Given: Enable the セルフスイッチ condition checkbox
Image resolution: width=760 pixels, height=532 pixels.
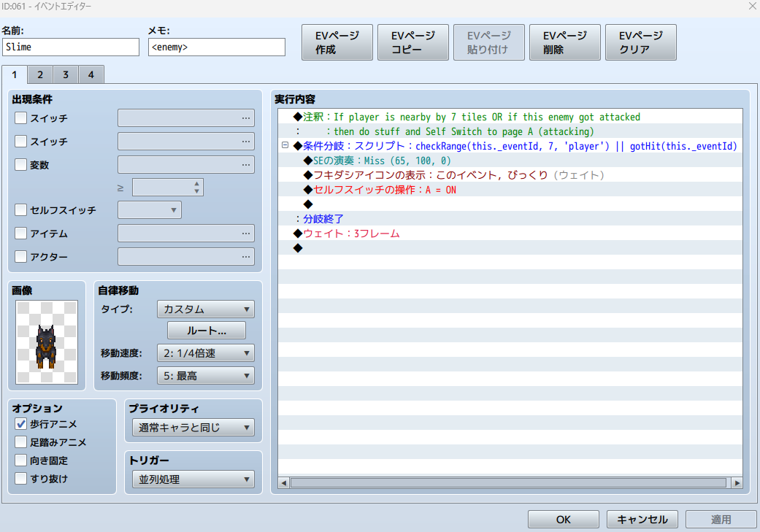Looking at the screenshot, I should 21,210.
